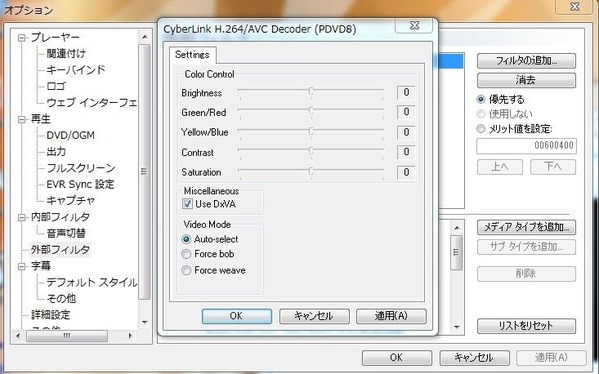Confirm decoder dialog with OK

click(236, 316)
